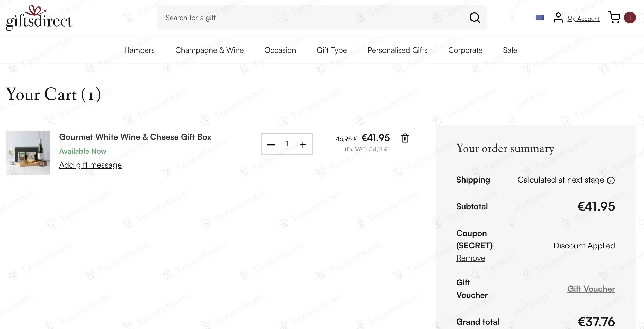Screen dimensions: 644x329
Task: Expand the Occasion menu
Action: [x=280, y=50]
